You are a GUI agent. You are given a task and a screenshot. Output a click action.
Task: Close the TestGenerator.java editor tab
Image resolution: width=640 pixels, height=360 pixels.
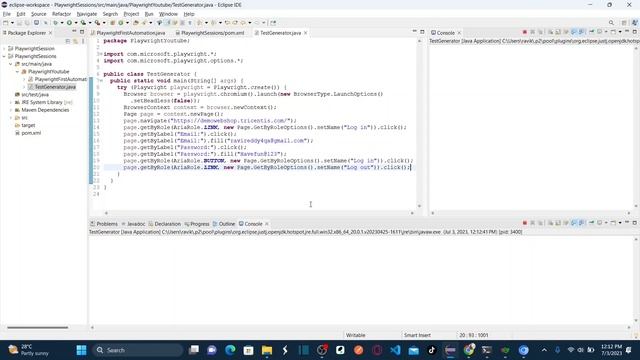click(x=305, y=33)
